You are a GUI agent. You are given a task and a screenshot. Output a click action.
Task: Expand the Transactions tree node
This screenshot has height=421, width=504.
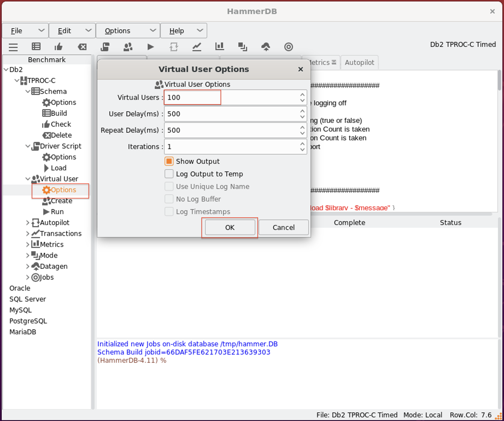tap(28, 234)
